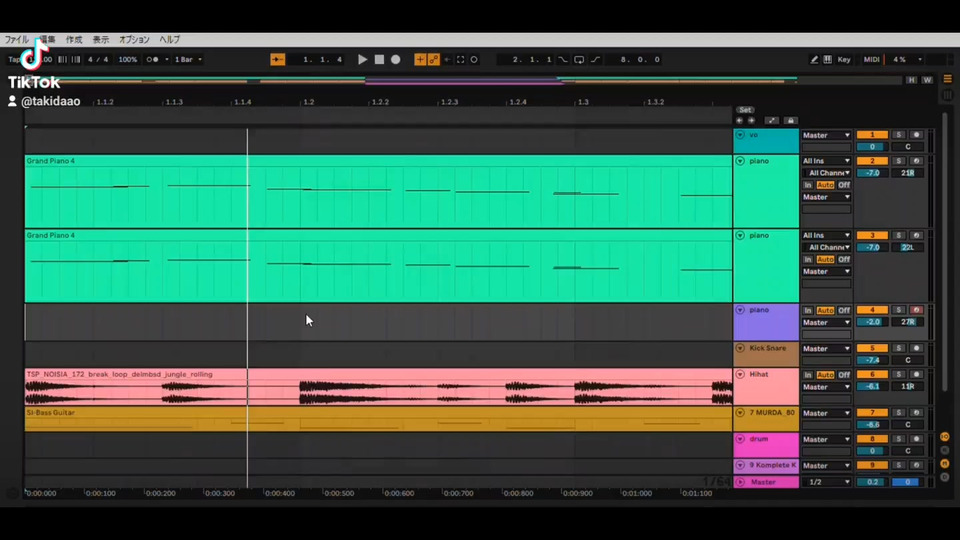Click track 2 volume -7.0 slider
Image resolution: width=960 pixels, height=540 pixels.
point(872,173)
